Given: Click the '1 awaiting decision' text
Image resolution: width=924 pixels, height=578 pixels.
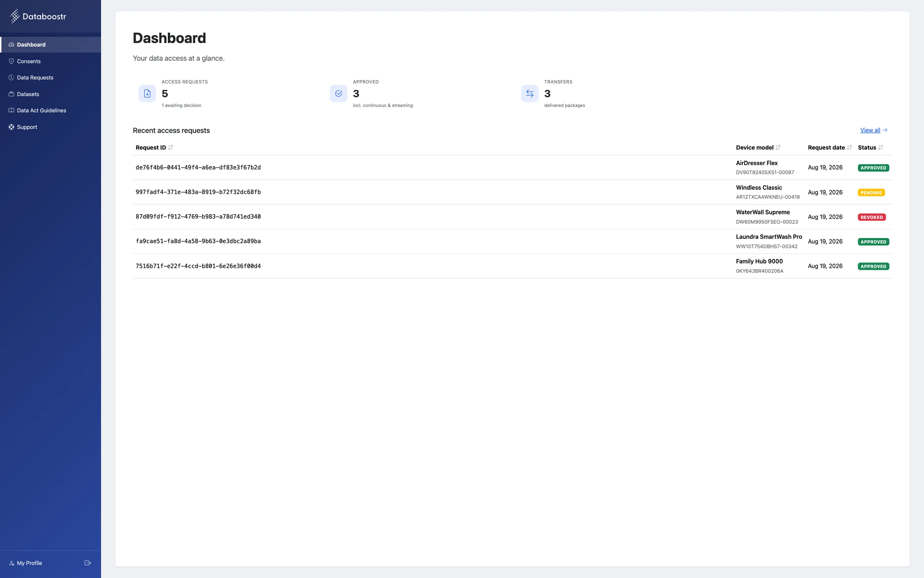Looking at the screenshot, I should click(182, 106).
